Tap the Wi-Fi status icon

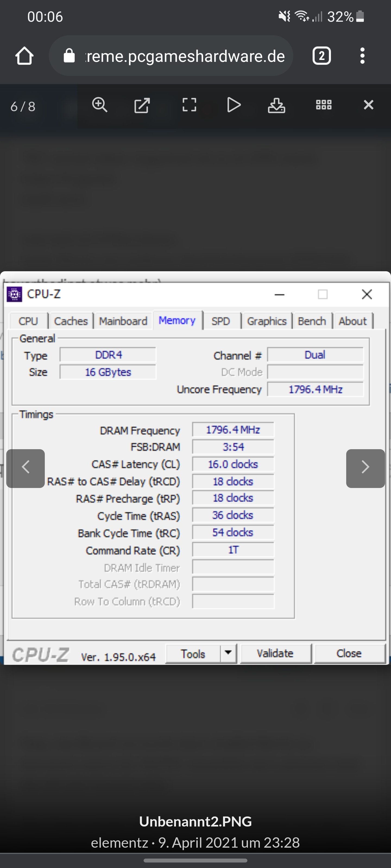click(x=302, y=16)
